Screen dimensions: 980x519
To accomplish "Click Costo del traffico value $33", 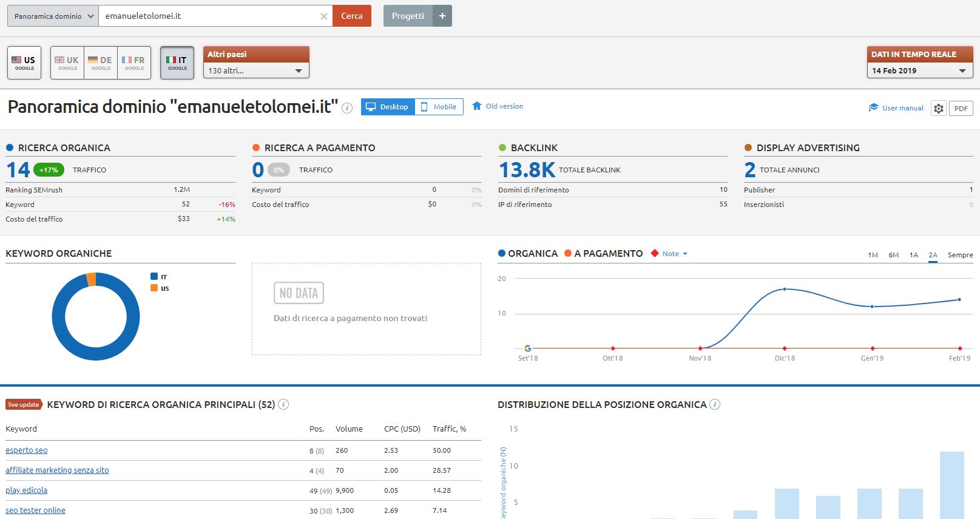I will coord(184,219).
